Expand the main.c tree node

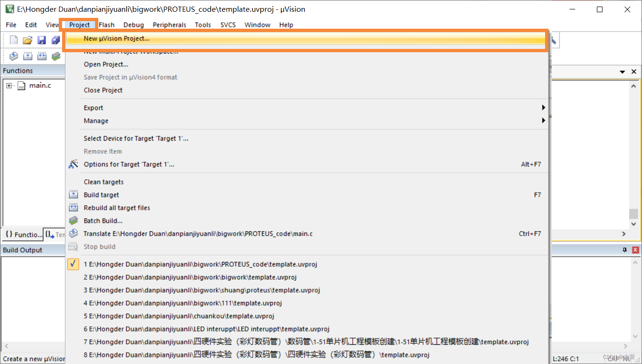[9, 86]
